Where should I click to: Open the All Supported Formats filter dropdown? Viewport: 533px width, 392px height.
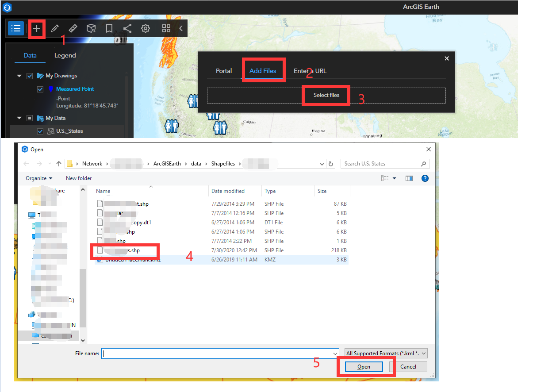click(x=386, y=354)
